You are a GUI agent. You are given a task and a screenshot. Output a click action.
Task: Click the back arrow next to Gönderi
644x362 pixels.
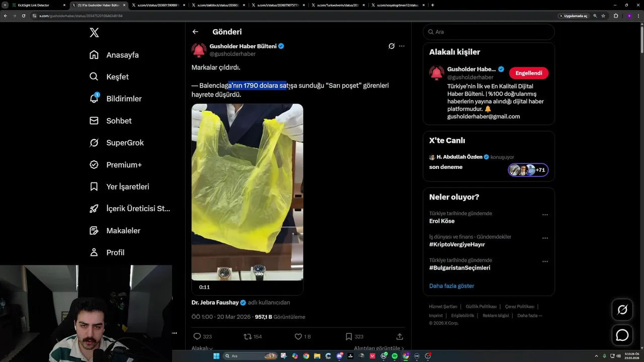pos(195,32)
